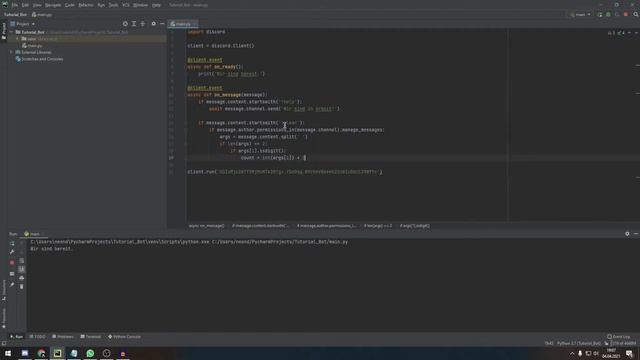Viewport: 640px width, 360px height.
Task: Open Chrome from the taskbar
Action: click(41, 353)
